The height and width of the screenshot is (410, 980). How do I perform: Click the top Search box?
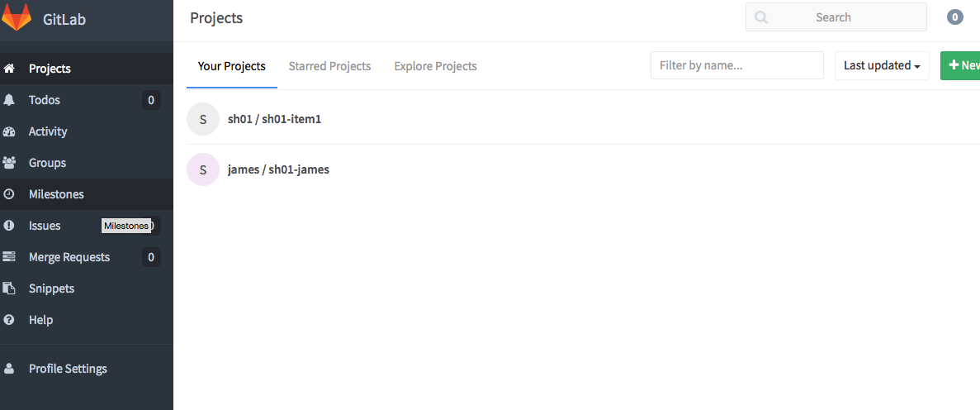836,17
